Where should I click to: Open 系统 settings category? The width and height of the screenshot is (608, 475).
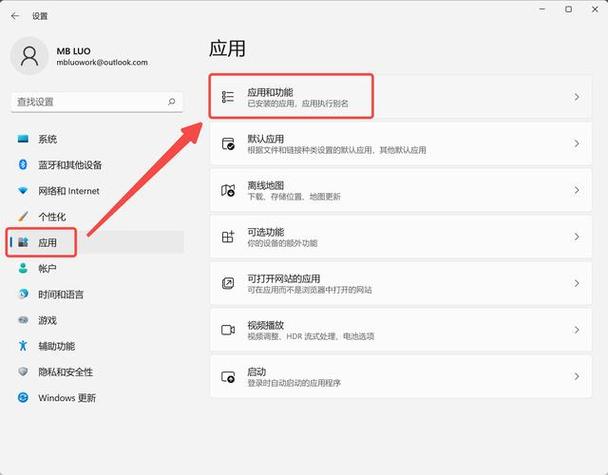pos(96,139)
